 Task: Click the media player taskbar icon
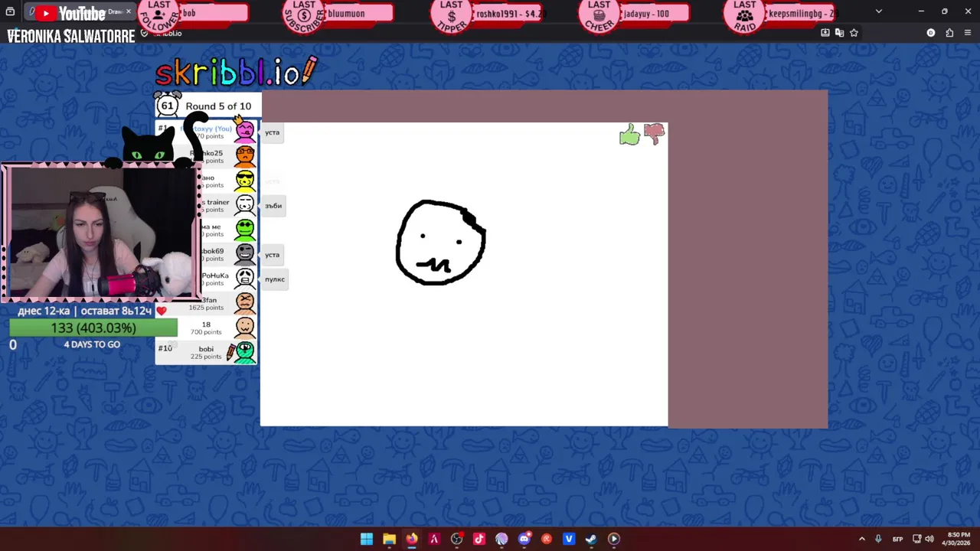click(614, 539)
